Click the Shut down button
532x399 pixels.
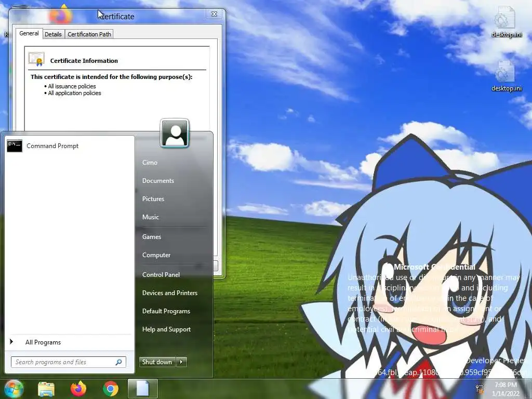(157, 362)
